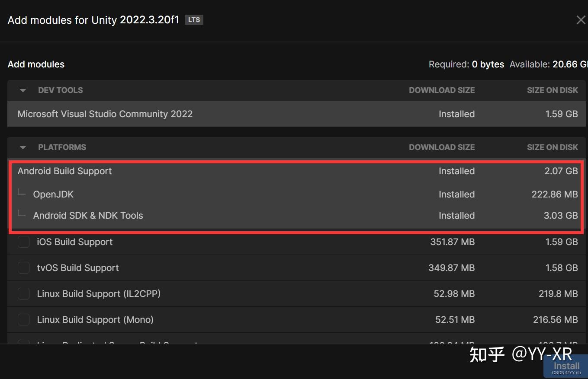Click the SIZE ON DISK column header
588x379 pixels.
tap(553, 90)
